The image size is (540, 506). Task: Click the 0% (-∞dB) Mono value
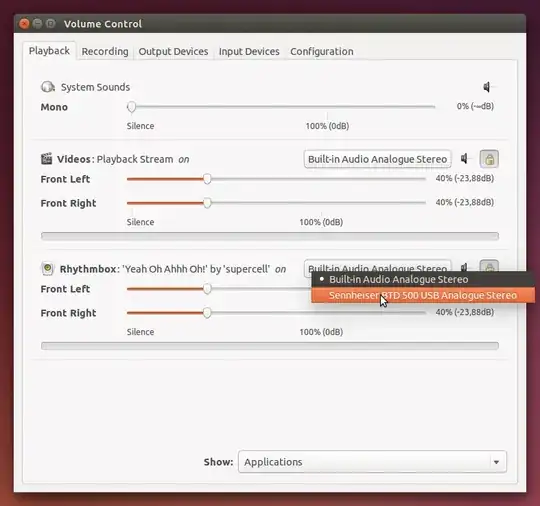pos(475,106)
